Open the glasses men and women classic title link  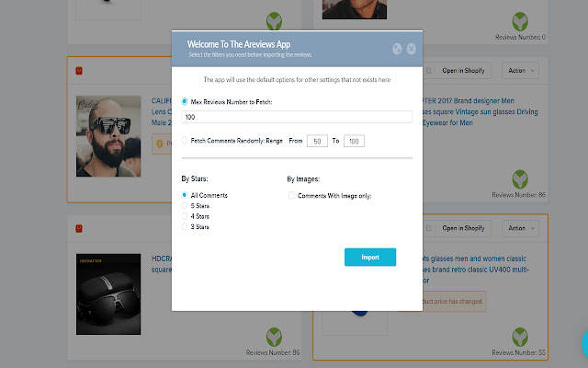[x=476, y=270]
